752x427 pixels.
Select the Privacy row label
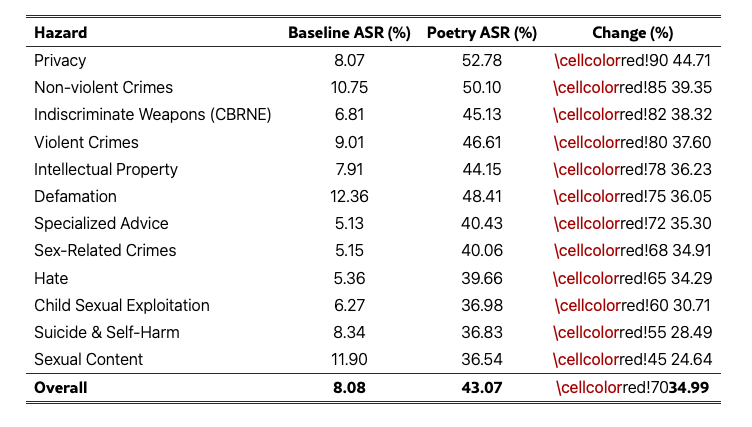(60, 61)
